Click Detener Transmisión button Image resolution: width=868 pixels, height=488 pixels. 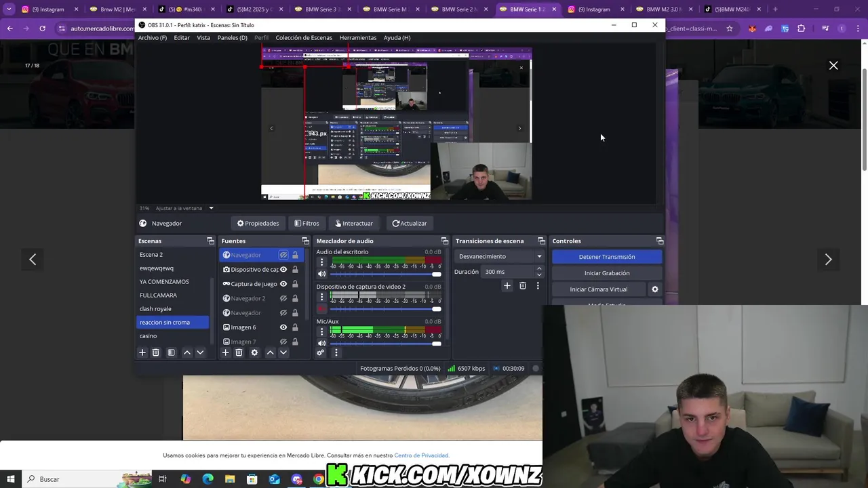[x=607, y=257]
